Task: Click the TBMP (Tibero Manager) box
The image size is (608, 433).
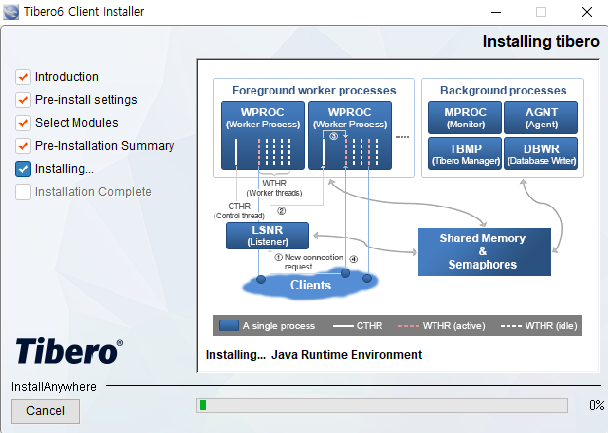Action: point(465,154)
